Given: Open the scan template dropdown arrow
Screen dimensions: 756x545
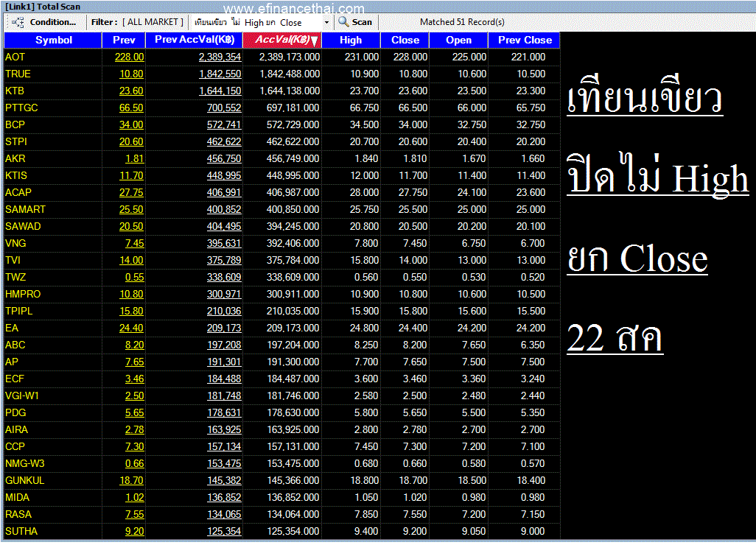Looking at the screenshot, I should point(326,23).
